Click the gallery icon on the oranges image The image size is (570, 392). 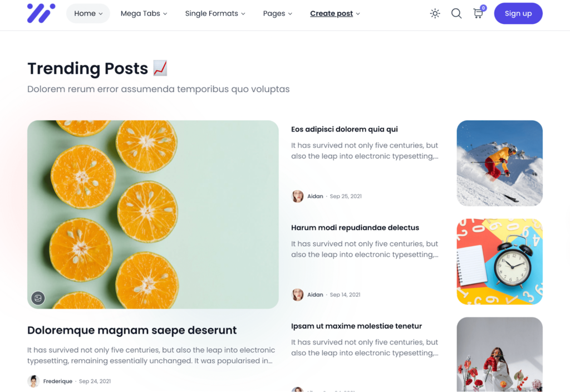38,298
